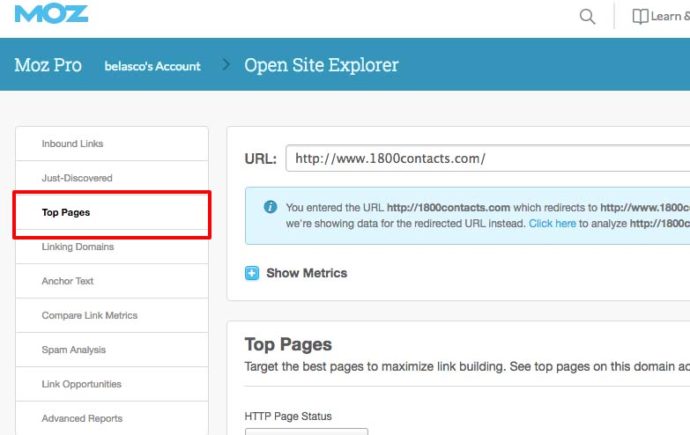Click the Learn link in the top bar
This screenshot has height=435, width=690.
667,17
